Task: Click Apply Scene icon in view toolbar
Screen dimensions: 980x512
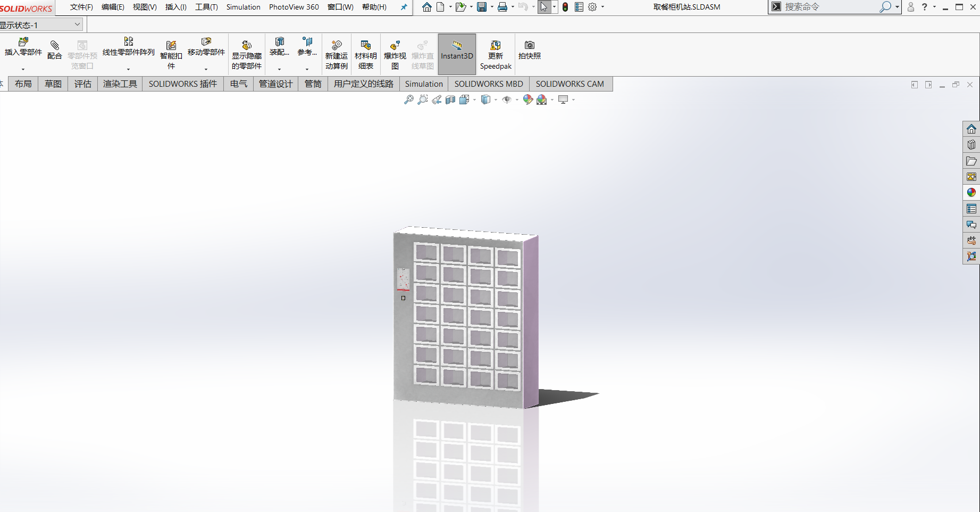Action: [542, 100]
